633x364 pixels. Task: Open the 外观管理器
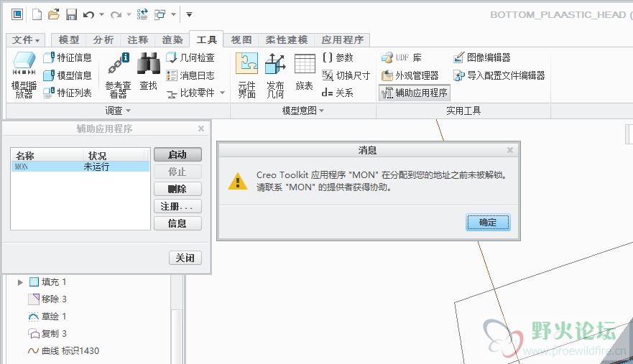(x=410, y=75)
